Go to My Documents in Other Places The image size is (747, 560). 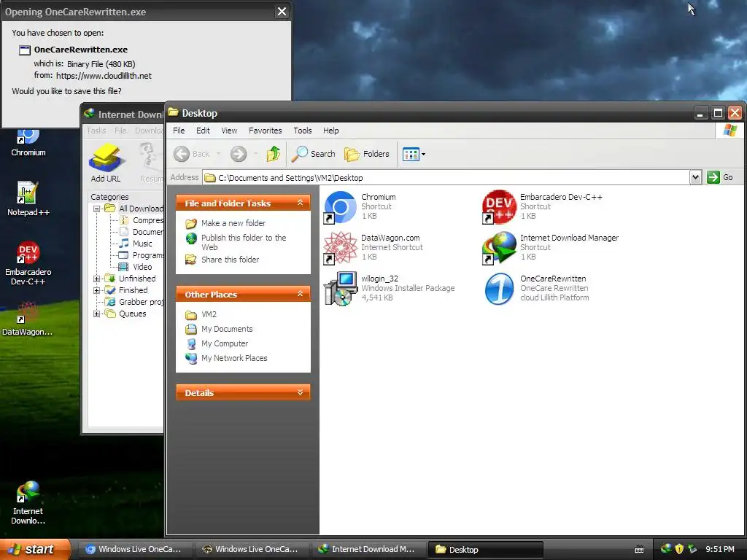[x=219, y=329]
